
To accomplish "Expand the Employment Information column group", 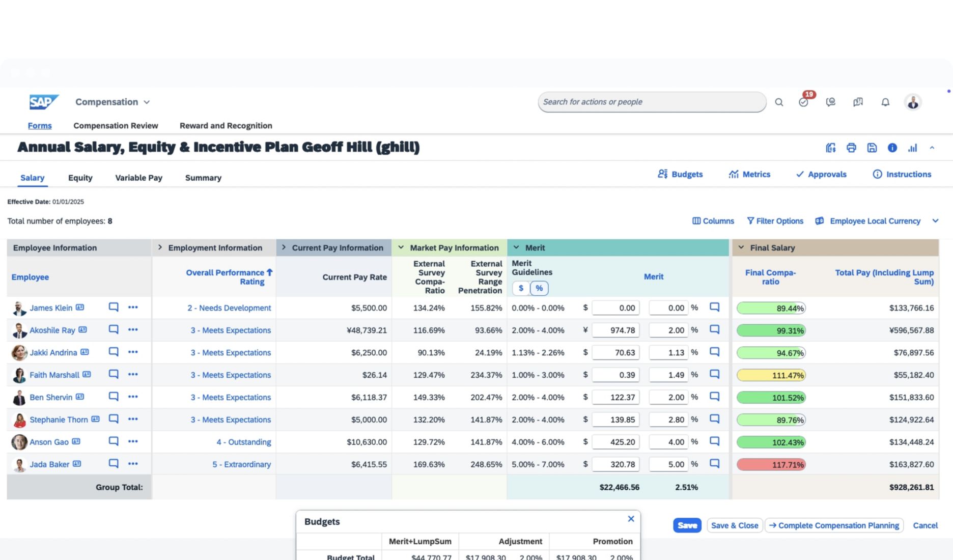I will [160, 247].
